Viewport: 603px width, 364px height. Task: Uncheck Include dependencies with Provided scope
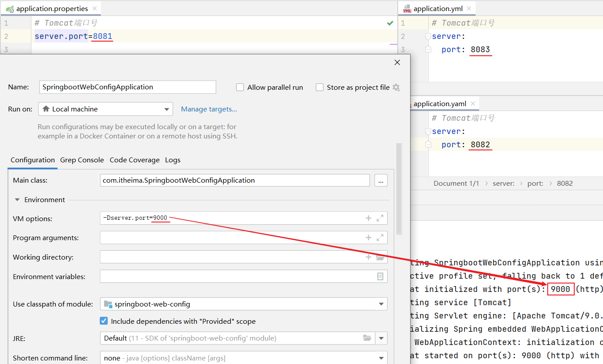pos(104,321)
